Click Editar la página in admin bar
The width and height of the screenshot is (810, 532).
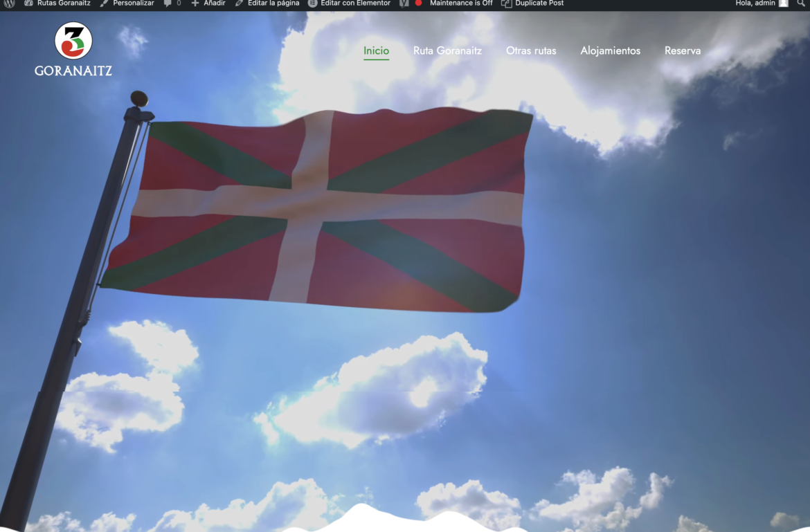(267, 3)
